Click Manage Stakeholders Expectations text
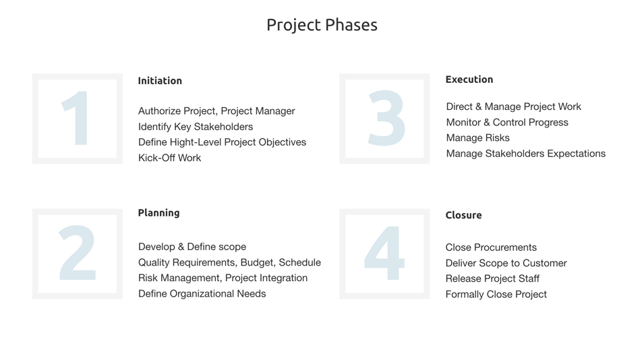Image resolution: width=644 pixels, height=362 pixels. click(525, 154)
